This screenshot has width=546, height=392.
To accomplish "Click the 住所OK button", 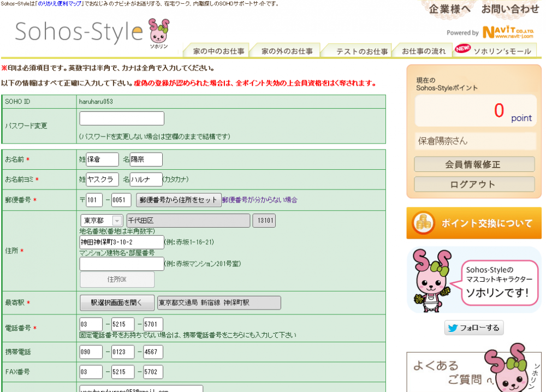I will point(117,280).
